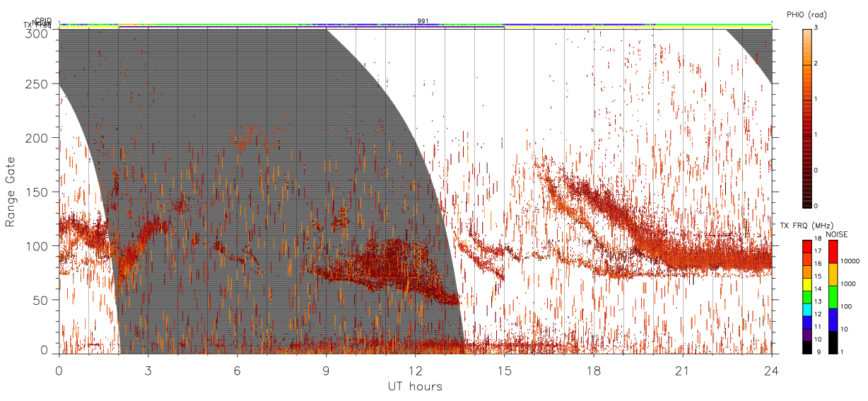This screenshot has height=401, width=868.
Task: Click x-axis tick label 18
Action: [594, 370]
